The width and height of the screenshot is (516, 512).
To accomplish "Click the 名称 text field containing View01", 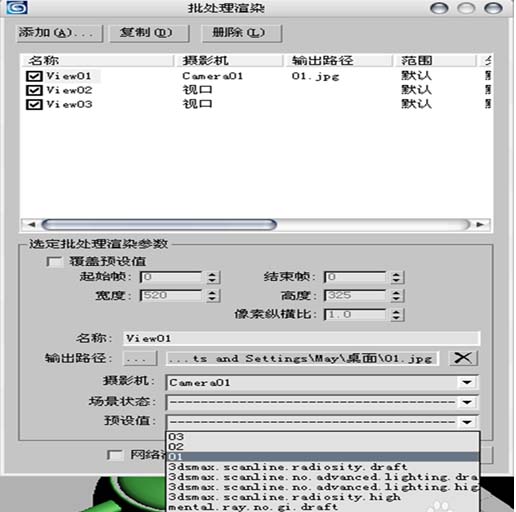I will 301,339.
